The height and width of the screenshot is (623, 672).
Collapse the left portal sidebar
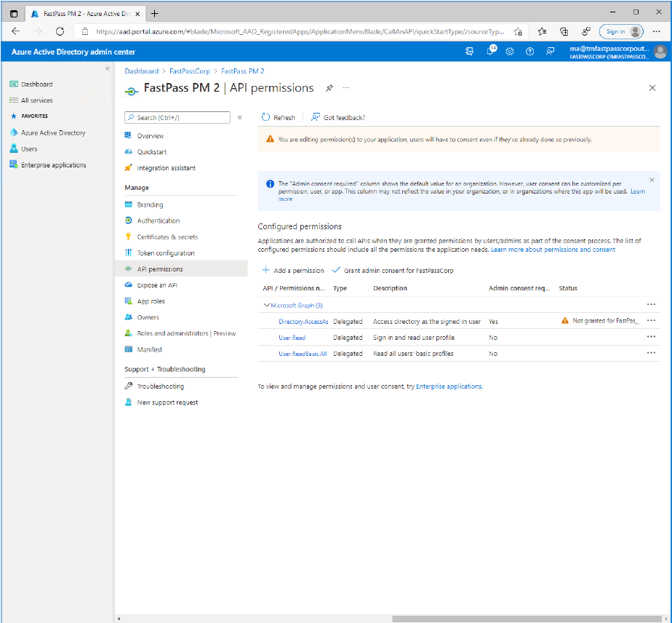click(108, 68)
